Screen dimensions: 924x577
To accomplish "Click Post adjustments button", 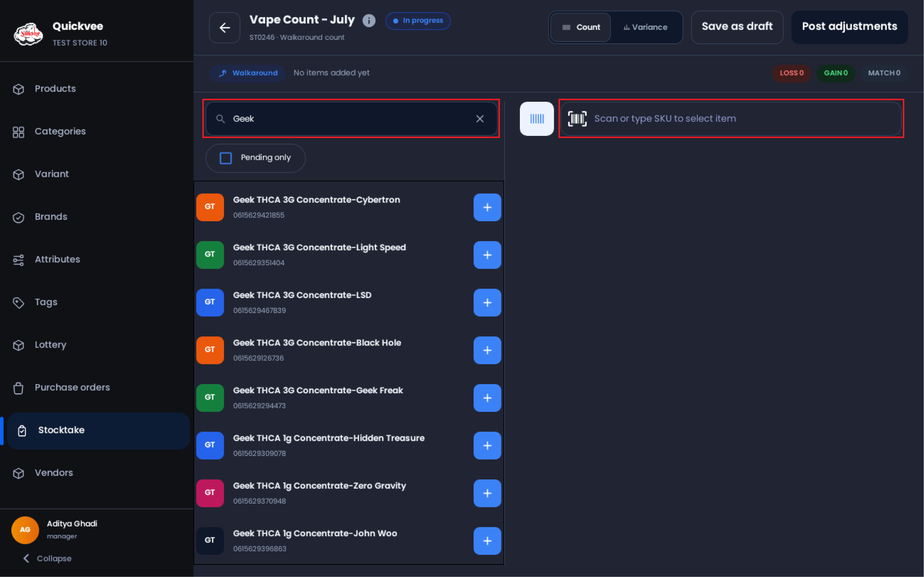I will pyautogui.click(x=850, y=27).
